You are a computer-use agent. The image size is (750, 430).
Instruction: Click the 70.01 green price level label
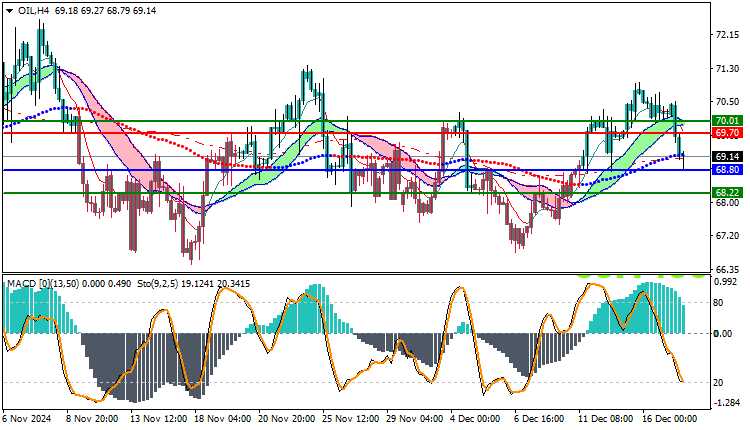(x=727, y=121)
